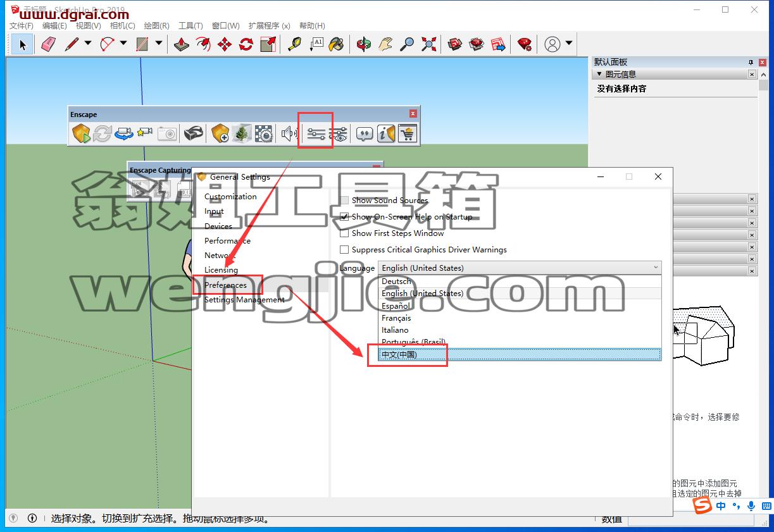Open the 工具(T) menu
The image size is (774, 532).
pyautogui.click(x=190, y=26)
